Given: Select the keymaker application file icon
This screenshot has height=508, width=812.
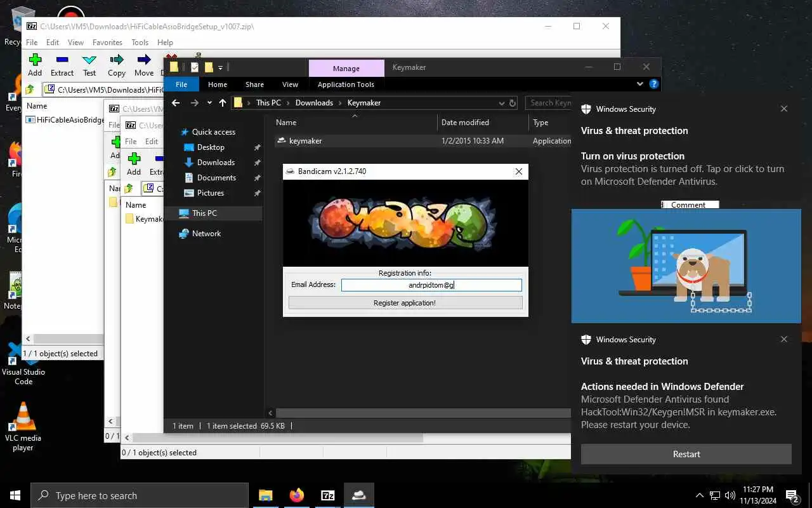Looking at the screenshot, I should click(x=282, y=141).
